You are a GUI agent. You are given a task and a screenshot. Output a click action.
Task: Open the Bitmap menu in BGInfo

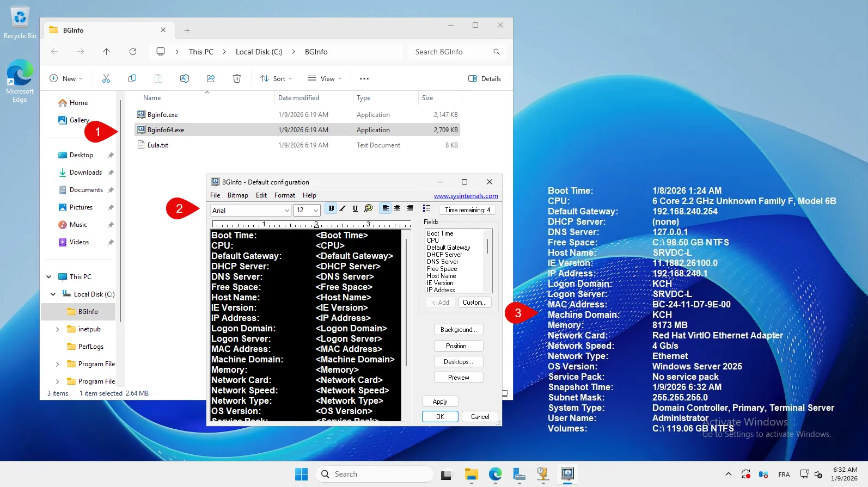pos(237,195)
